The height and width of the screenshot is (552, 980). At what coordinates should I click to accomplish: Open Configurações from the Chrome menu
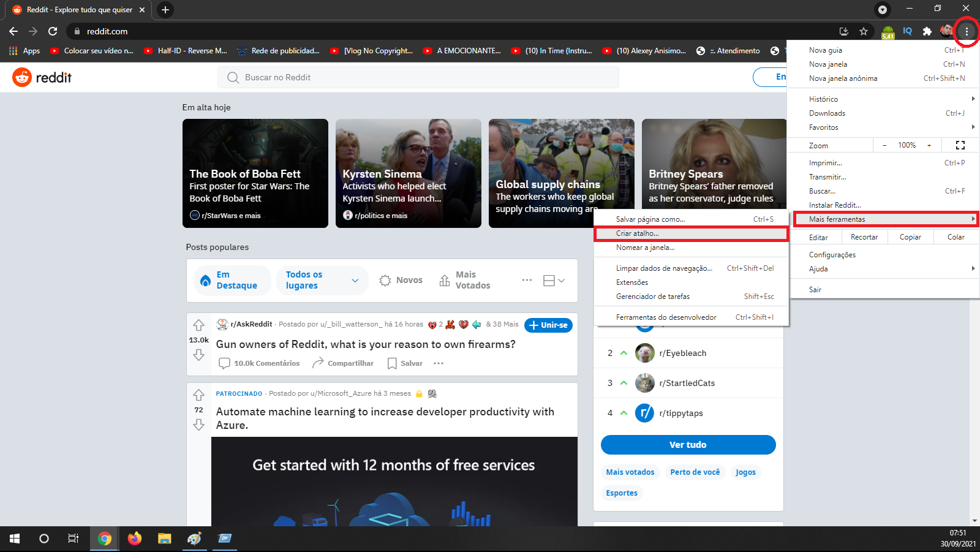884,255
